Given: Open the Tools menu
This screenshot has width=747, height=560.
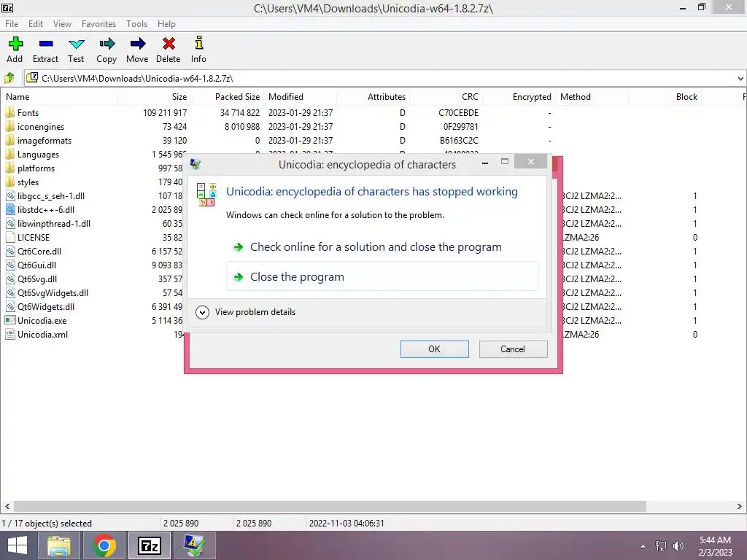Looking at the screenshot, I should pyautogui.click(x=136, y=24).
